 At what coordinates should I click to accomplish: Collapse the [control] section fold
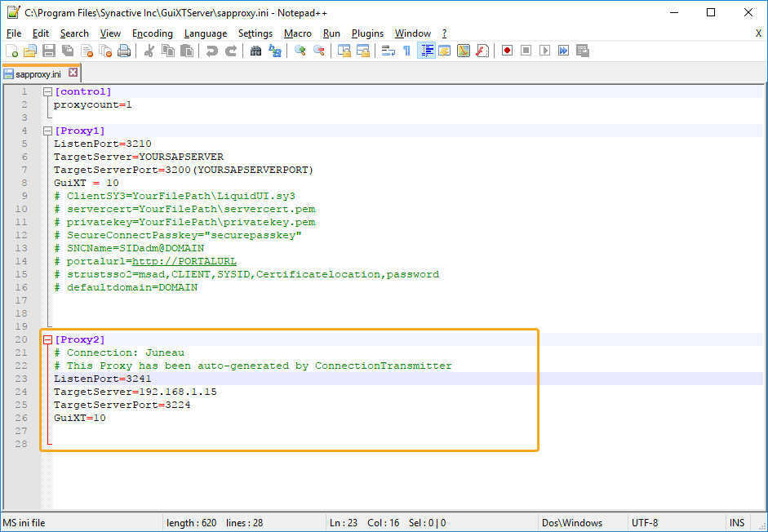click(47, 91)
